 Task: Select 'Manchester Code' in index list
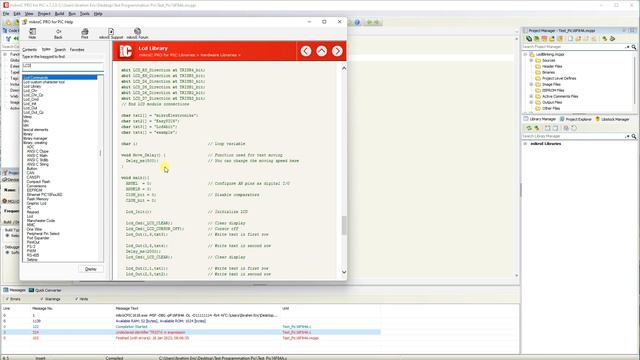click(x=40, y=220)
